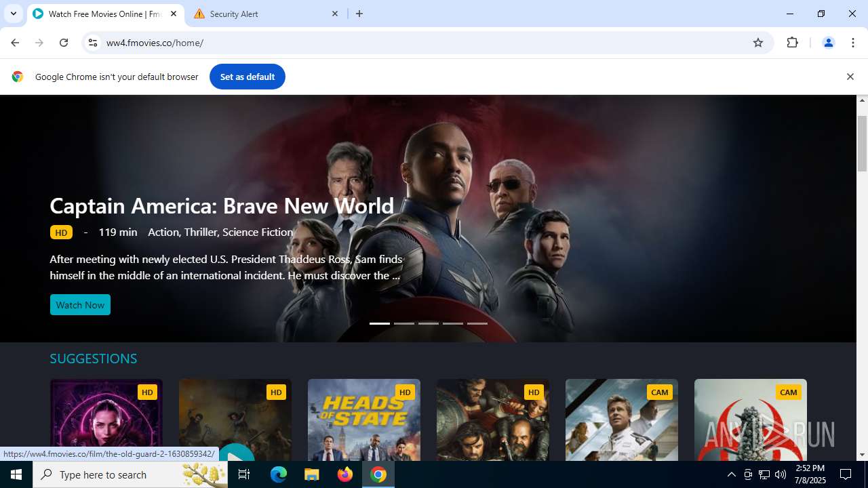The width and height of the screenshot is (868, 488).
Task: Open the taskbar clock and date
Action: coord(810,474)
